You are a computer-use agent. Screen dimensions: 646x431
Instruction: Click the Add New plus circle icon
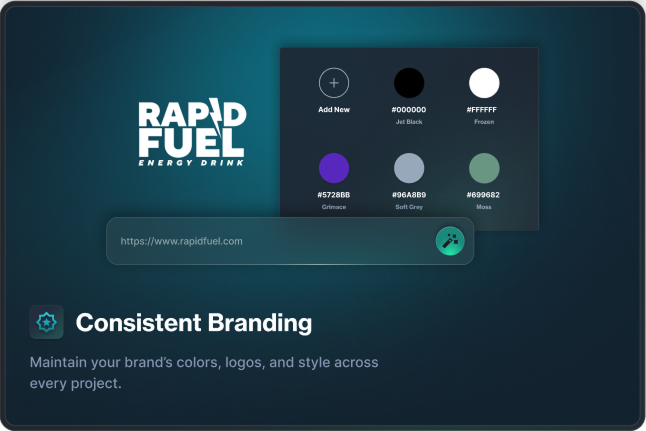pyautogui.click(x=334, y=82)
